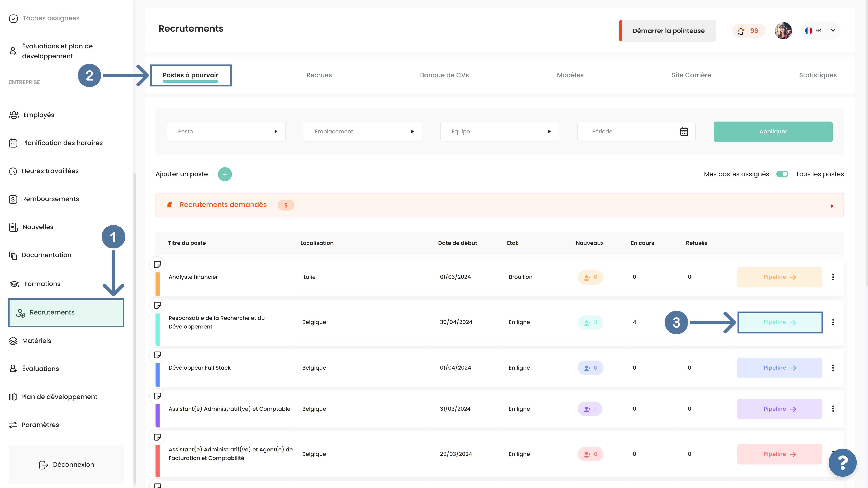
Task: Open three-dot menu for Assistant(e) Administratif(ve) et Comptable
Action: [833, 408]
